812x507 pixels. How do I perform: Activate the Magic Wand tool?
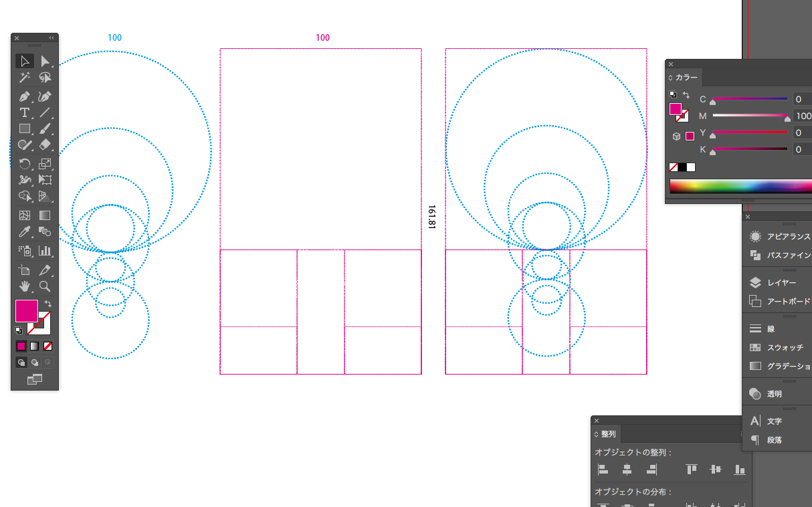(25, 78)
